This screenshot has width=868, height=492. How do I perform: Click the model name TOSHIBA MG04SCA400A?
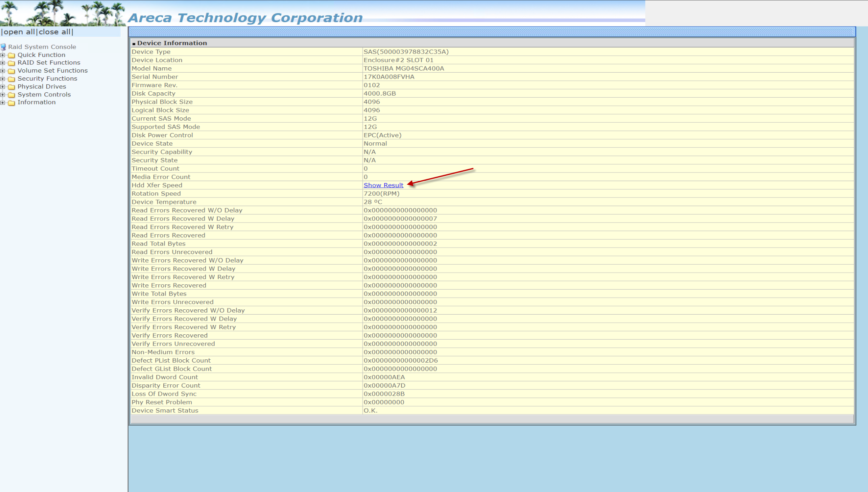[x=404, y=69]
